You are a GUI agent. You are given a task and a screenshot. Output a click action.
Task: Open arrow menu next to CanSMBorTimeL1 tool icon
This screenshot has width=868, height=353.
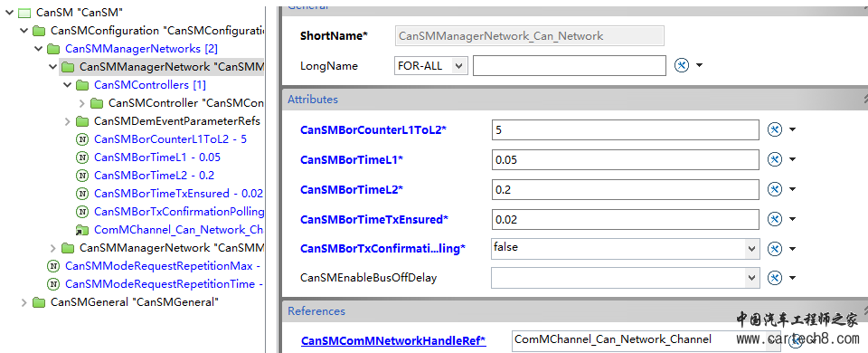pyautogui.click(x=792, y=159)
